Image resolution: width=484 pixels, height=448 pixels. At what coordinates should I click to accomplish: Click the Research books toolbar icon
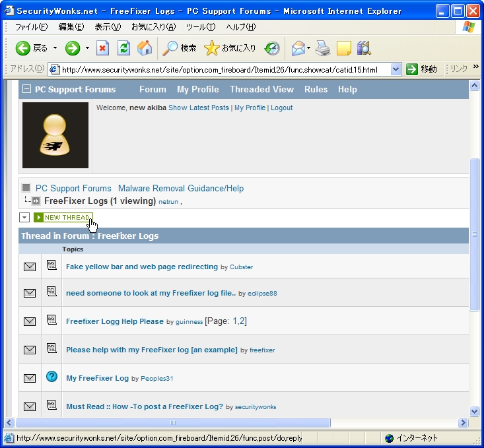(x=364, y=48)
